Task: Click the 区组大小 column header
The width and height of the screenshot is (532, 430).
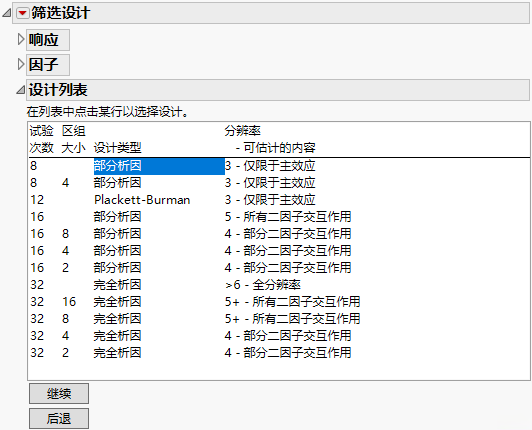Action: click(x=73, y=139)
